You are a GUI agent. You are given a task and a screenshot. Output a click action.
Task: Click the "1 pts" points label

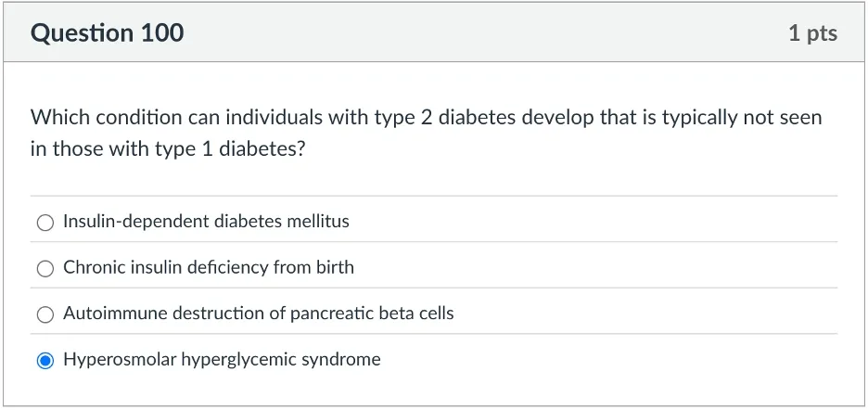click(812, 33)
